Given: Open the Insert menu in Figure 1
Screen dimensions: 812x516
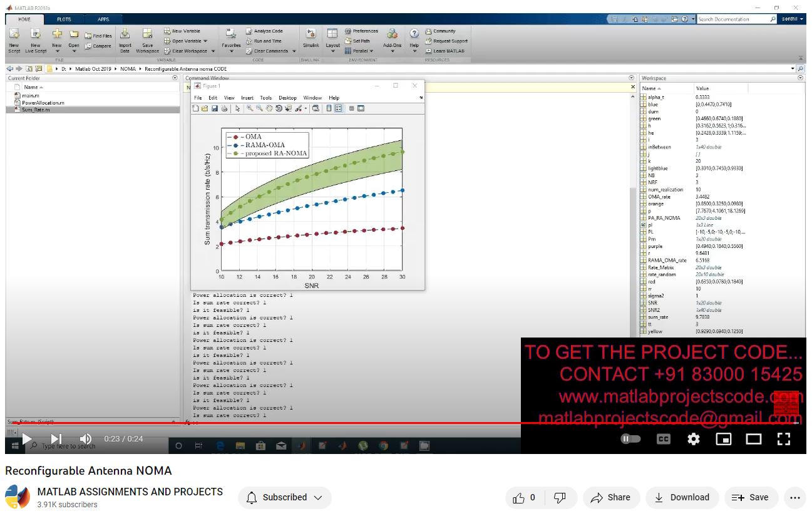Looking at the screenshot, I should (247, 98).
